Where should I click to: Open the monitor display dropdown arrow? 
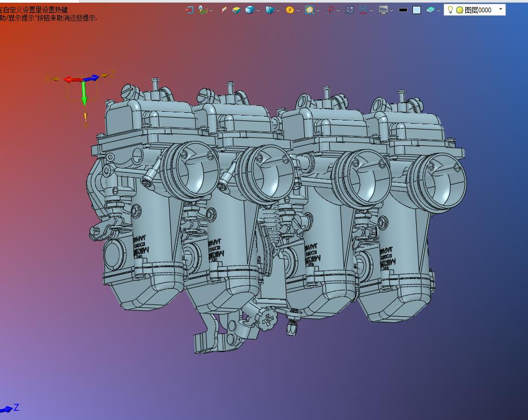392,10
